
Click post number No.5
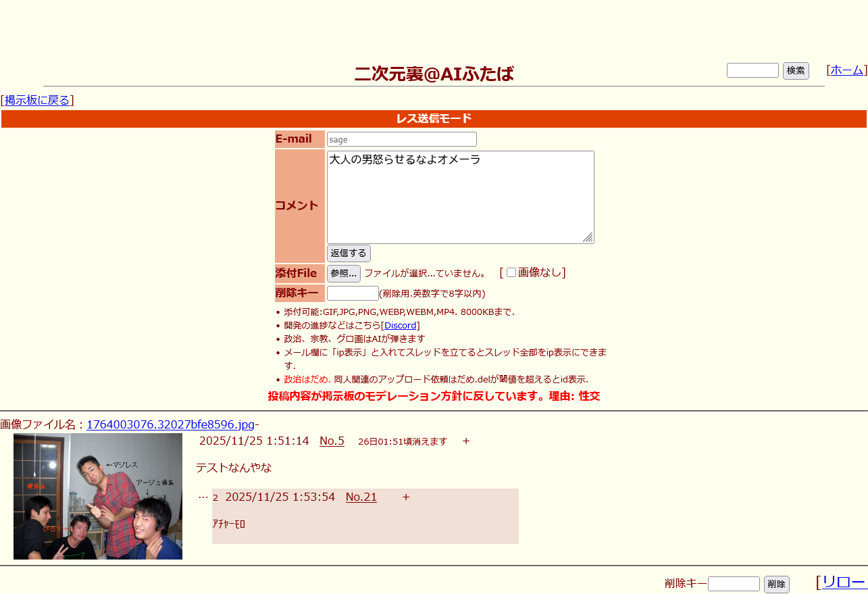[332, 441]
